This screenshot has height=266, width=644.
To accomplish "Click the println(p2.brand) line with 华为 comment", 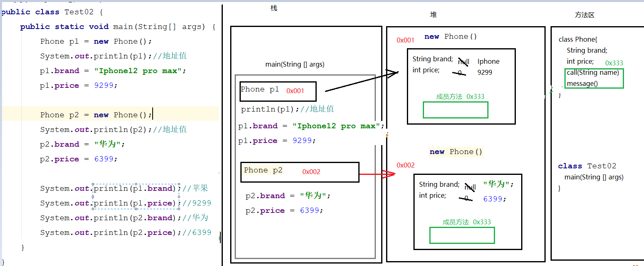I will (x=124, y=218).
